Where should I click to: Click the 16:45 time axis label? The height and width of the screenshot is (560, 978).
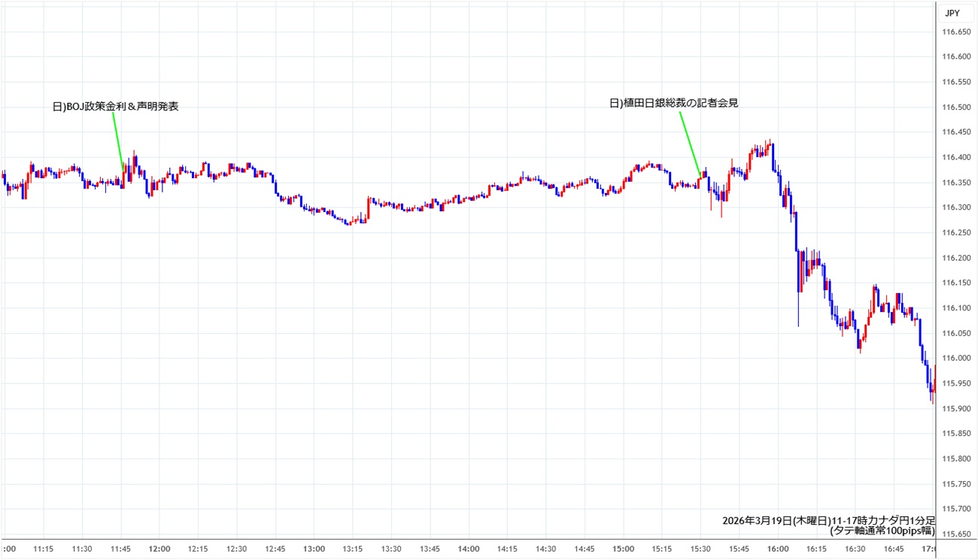893,549
